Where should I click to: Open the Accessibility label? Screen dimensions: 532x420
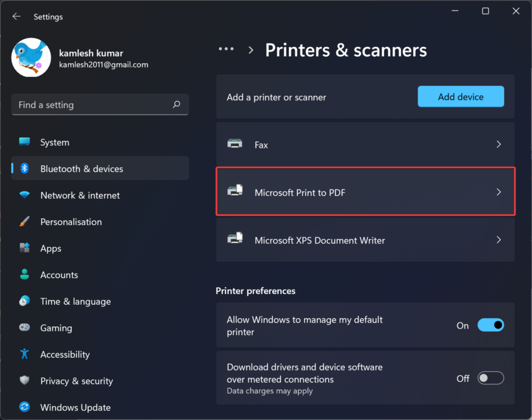65,355
